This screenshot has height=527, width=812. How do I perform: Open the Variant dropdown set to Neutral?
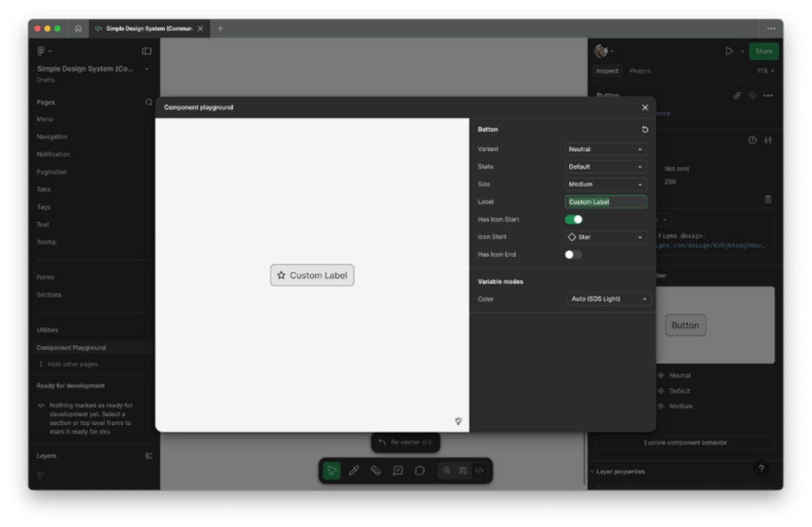tap(606, 149)
